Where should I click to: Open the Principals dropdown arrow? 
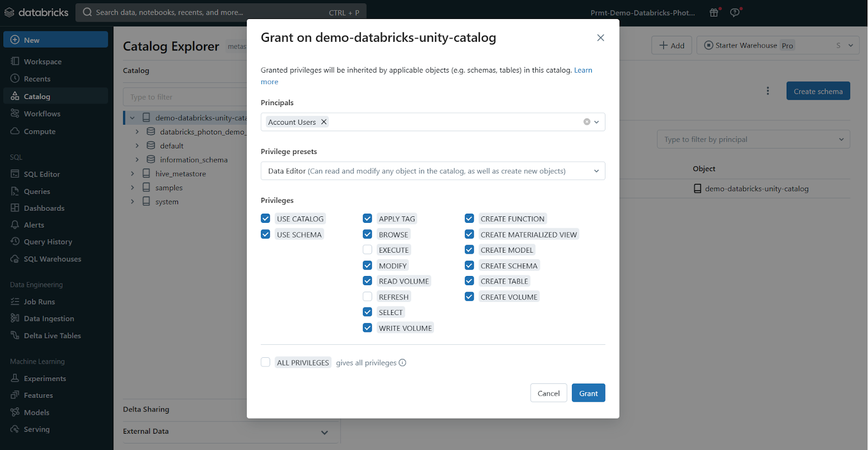point(597,122)
